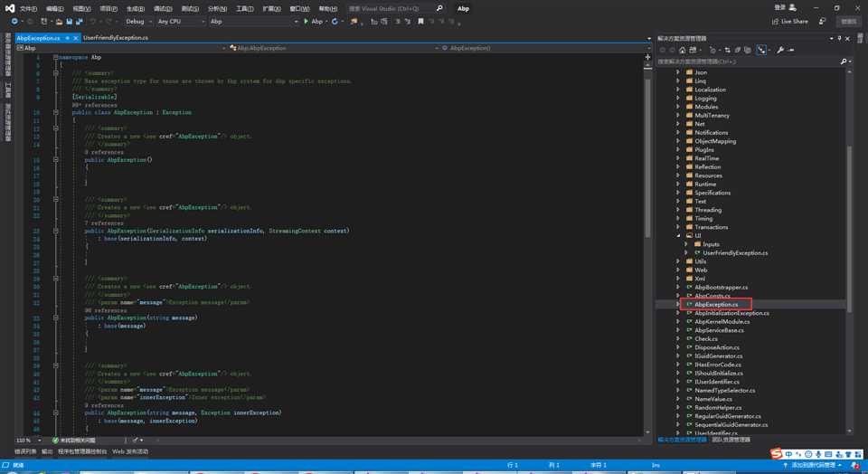Open the error list bottom tab
The width and height of the screenshot is (868, 474).
point(25,451)
